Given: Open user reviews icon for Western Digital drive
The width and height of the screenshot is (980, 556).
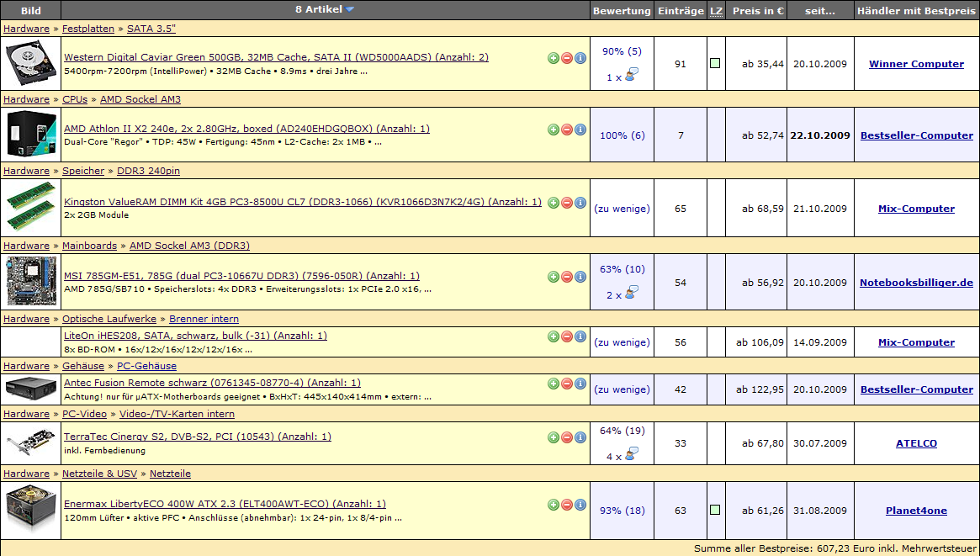Looking at the screenshot, I should (x=631, y=74).
